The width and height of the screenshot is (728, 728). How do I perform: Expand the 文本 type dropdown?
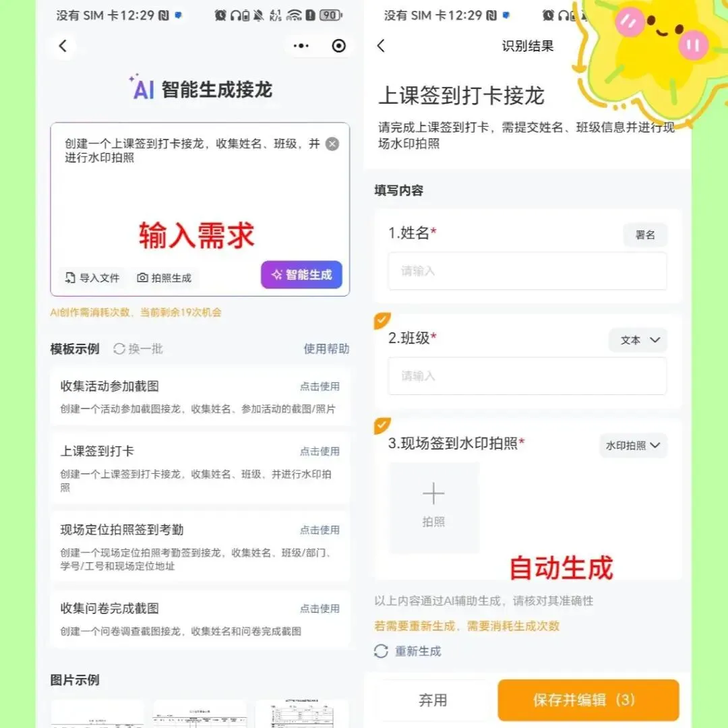(x=638, y=340)
